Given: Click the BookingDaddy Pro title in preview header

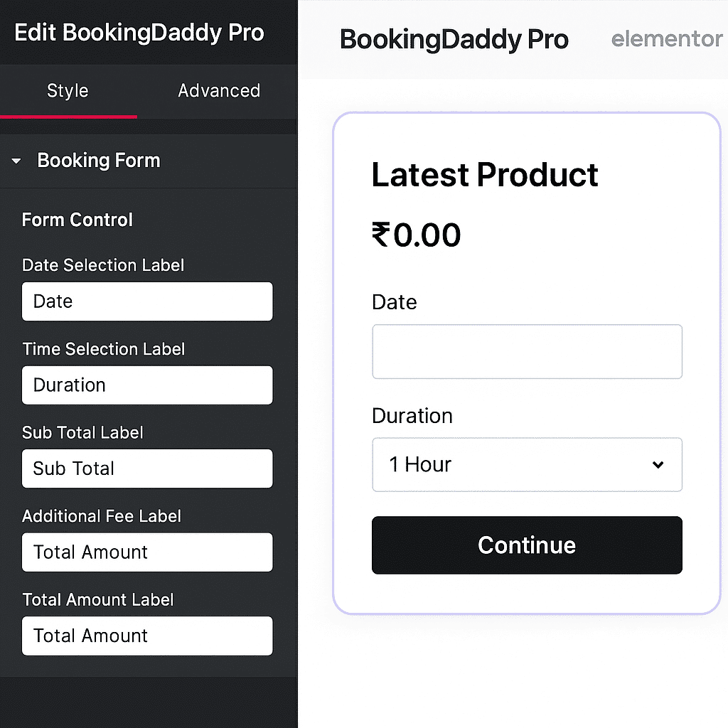Looking at the screenshot, I should click(454, 39).
